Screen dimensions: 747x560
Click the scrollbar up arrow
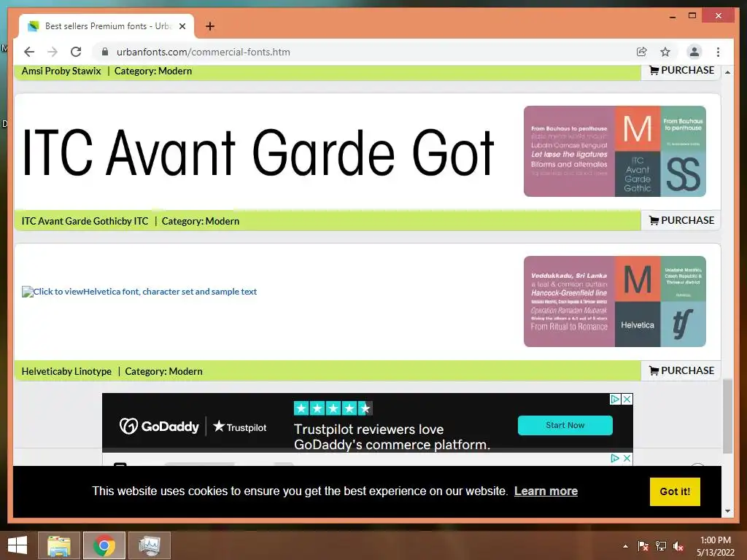tap(727, 72)
